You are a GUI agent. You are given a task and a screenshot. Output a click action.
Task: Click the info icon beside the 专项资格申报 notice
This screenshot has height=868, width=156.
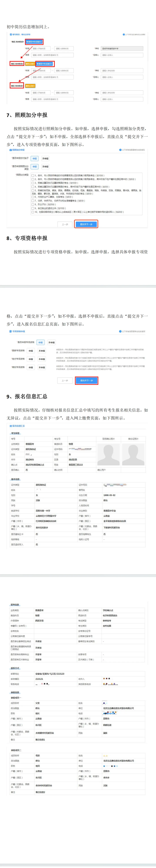tap(120, 331)
